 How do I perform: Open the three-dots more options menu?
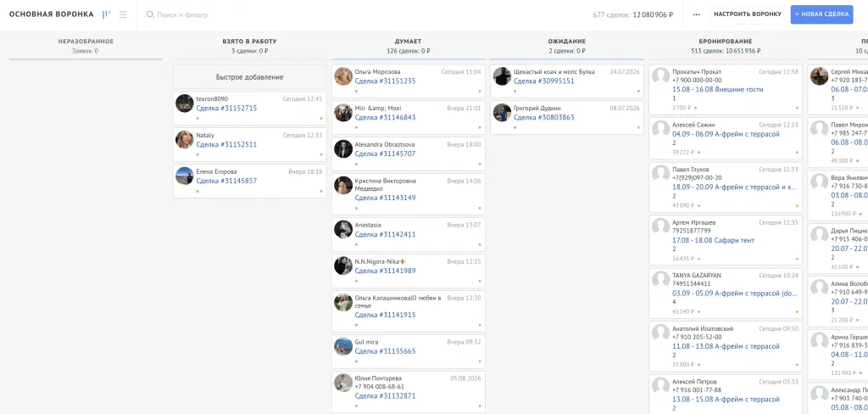[x=697, y=15]
